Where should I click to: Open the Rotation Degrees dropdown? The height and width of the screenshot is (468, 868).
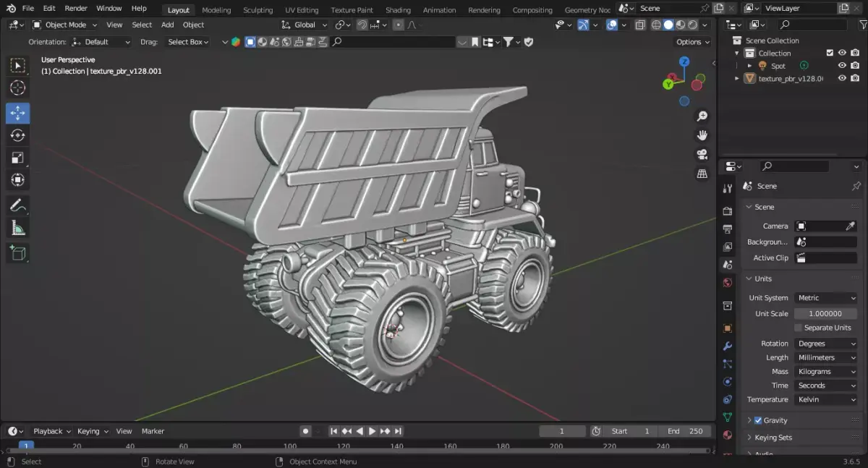pos(826,344)
